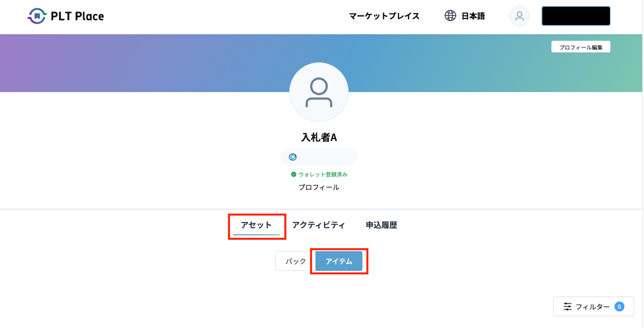Go to マーケットプレイス page
Screen dimensions: 644x328
[x=384, y=16]
